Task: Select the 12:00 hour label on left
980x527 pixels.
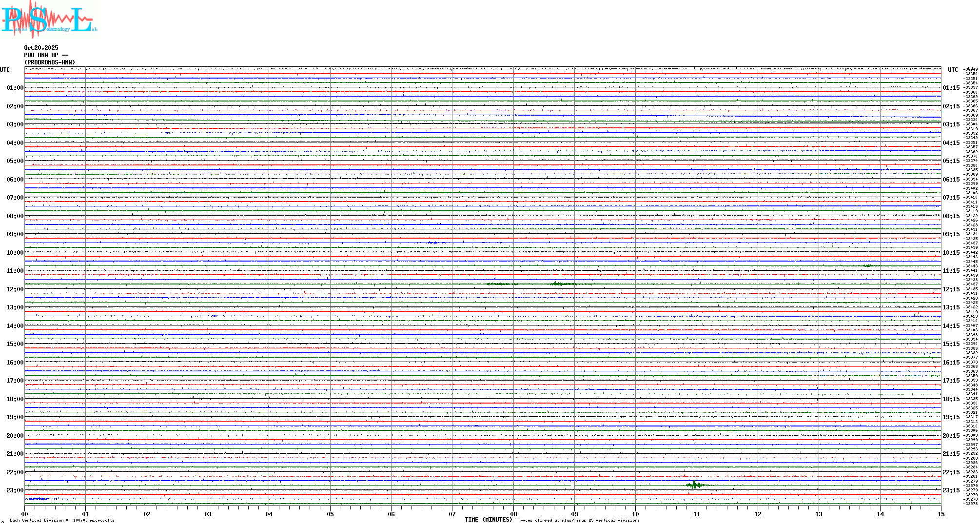Action: [15, 289]
